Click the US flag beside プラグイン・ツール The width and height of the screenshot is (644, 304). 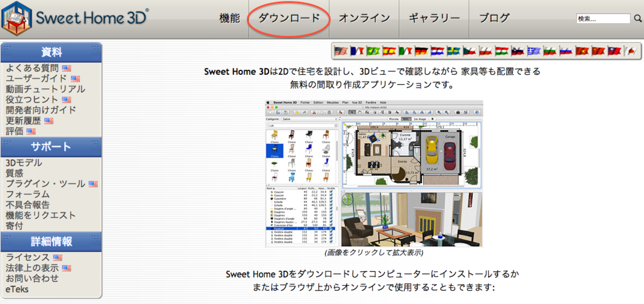click(93, 184)
